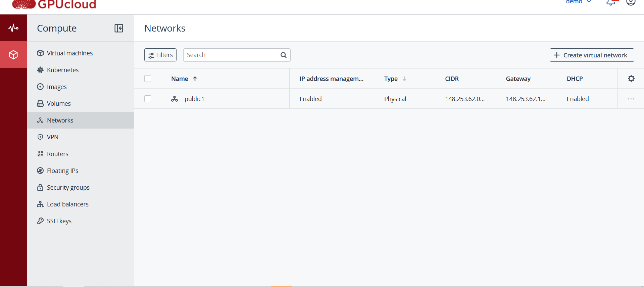
Task: Expand the demo project dropdown
Action: point(579,2)
